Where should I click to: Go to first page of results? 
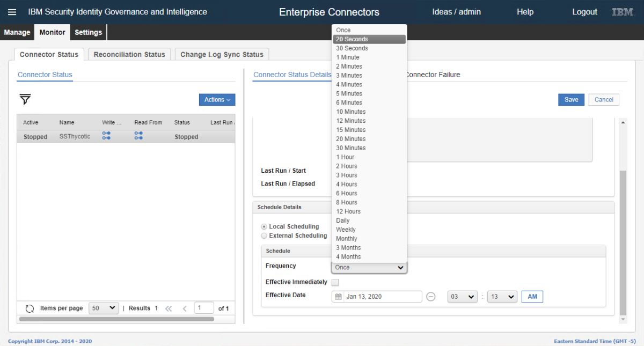pyautogui.click(x=169, y=308)
